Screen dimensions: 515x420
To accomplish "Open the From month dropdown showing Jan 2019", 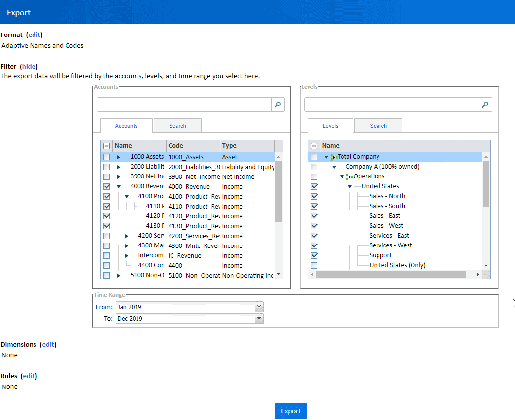I will pos(258,307).
